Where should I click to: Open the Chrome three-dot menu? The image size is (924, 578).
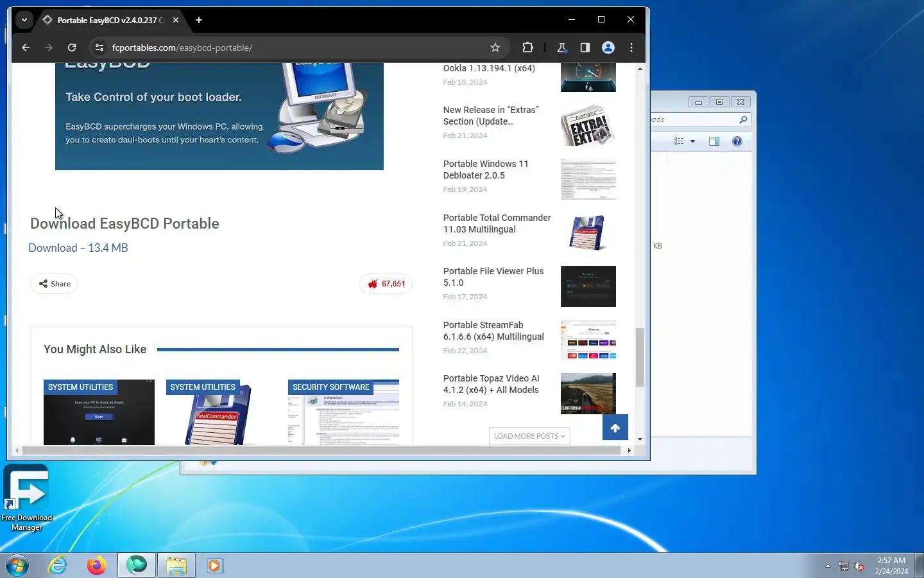[x=631, y=48]
